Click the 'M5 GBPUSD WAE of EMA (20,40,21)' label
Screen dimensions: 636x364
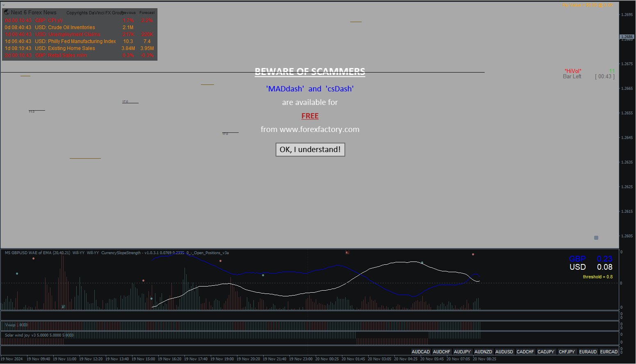point(37,253)
